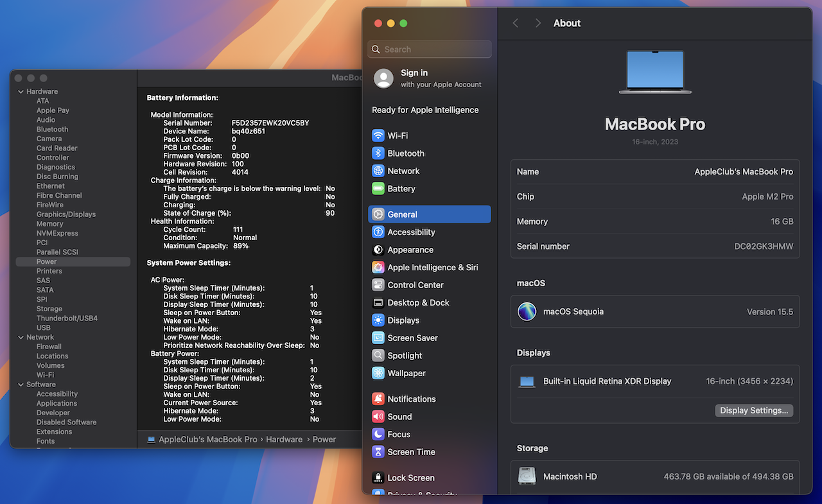This screenshot has width=822, height=504.
Task: Click the macOS Sequoia logo icon
Action: [x=527, y=312]
